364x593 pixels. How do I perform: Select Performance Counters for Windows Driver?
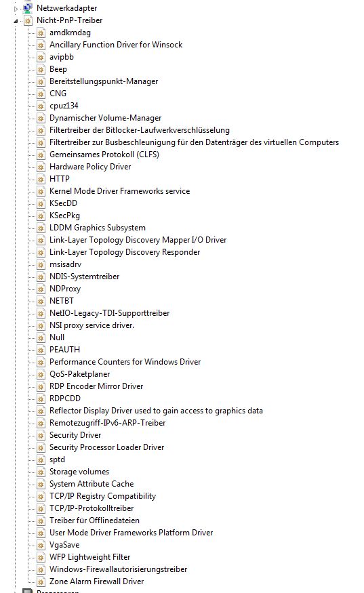(125, 362)
